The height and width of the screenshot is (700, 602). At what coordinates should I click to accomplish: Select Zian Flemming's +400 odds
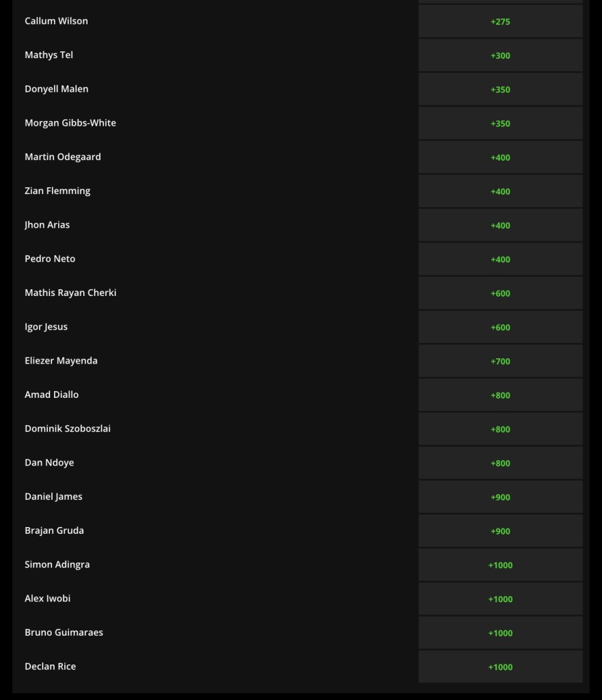(500, 191)
